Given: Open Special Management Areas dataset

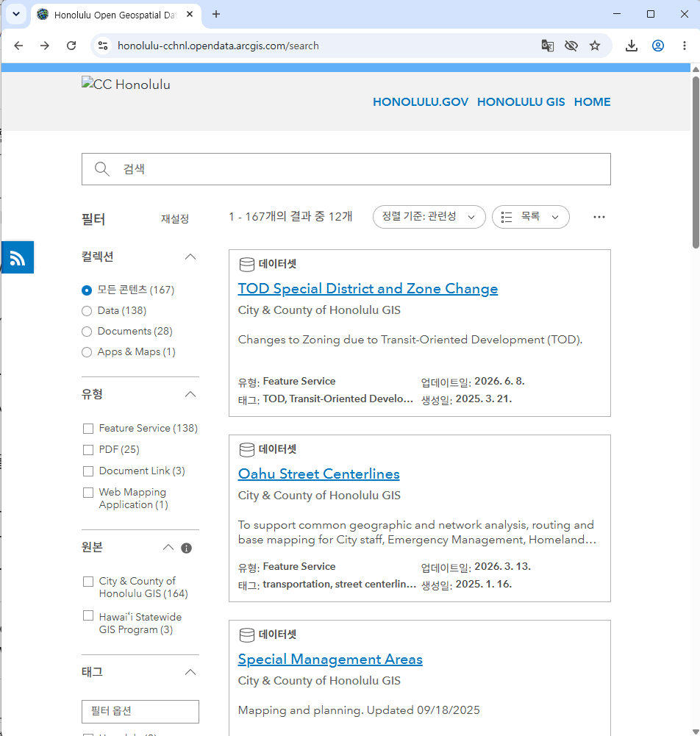Looking at the screenshot, I should [x=330, y=659].
